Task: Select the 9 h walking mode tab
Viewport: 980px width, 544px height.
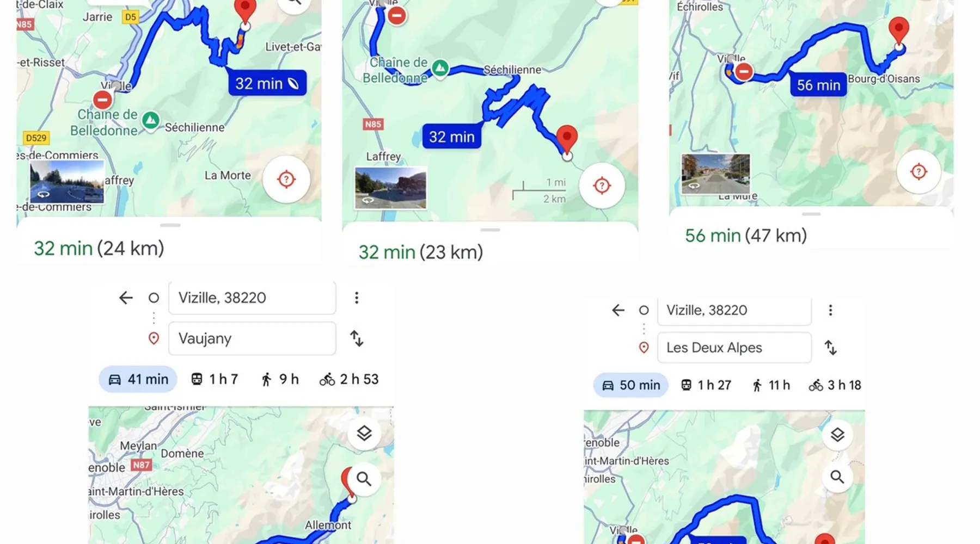Action: (x=280, y=379)
